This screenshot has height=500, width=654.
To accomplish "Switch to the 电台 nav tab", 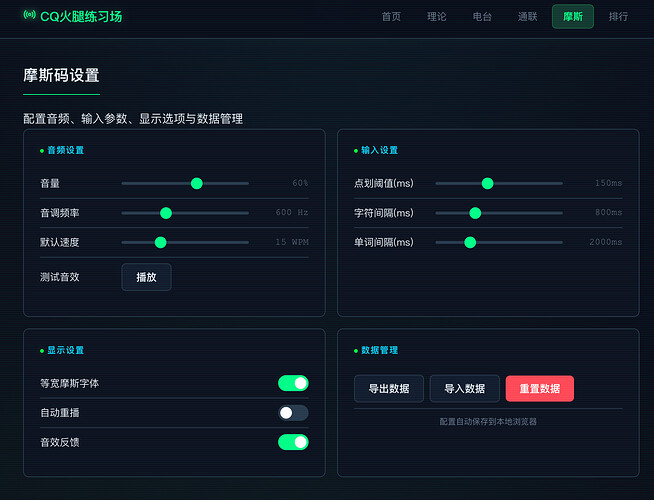I will 482,17.
